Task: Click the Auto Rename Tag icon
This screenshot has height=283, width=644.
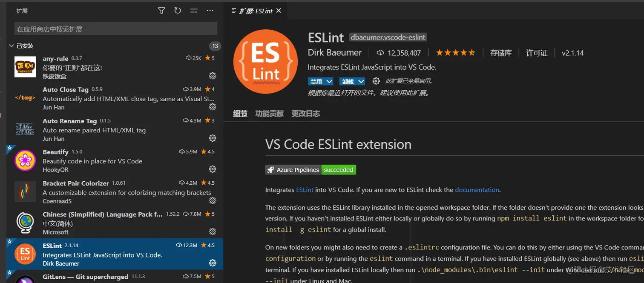Action: click(25, 129)
